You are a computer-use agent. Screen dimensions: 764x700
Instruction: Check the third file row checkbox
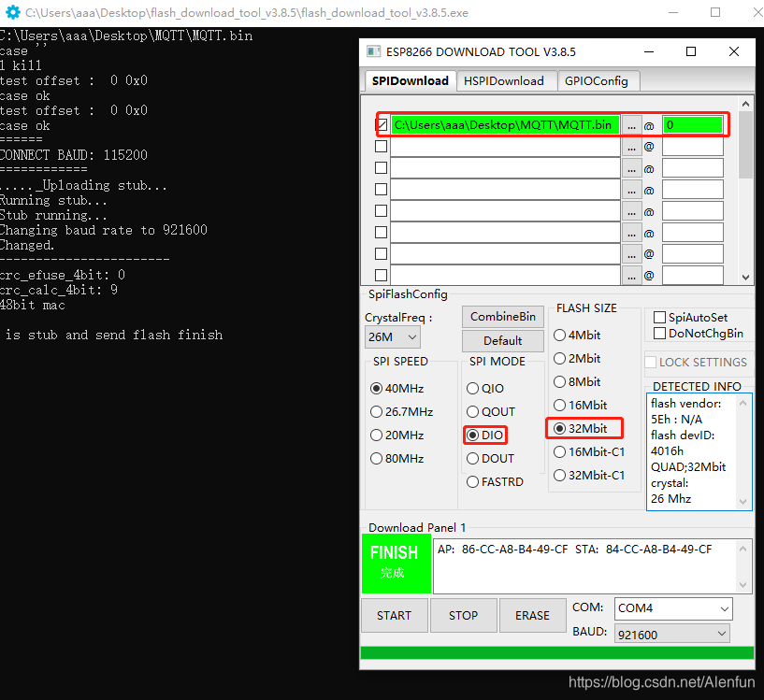381,168
